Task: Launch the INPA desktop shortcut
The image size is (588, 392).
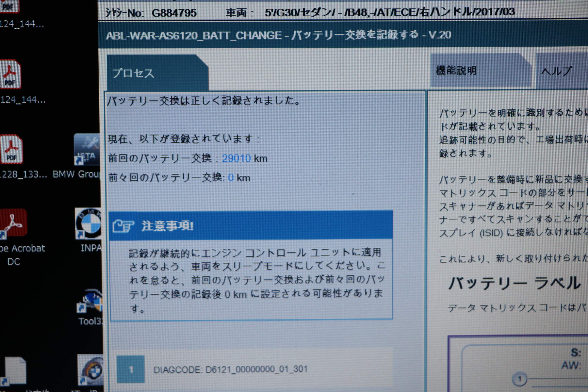Action: click(x=89, y=223)
